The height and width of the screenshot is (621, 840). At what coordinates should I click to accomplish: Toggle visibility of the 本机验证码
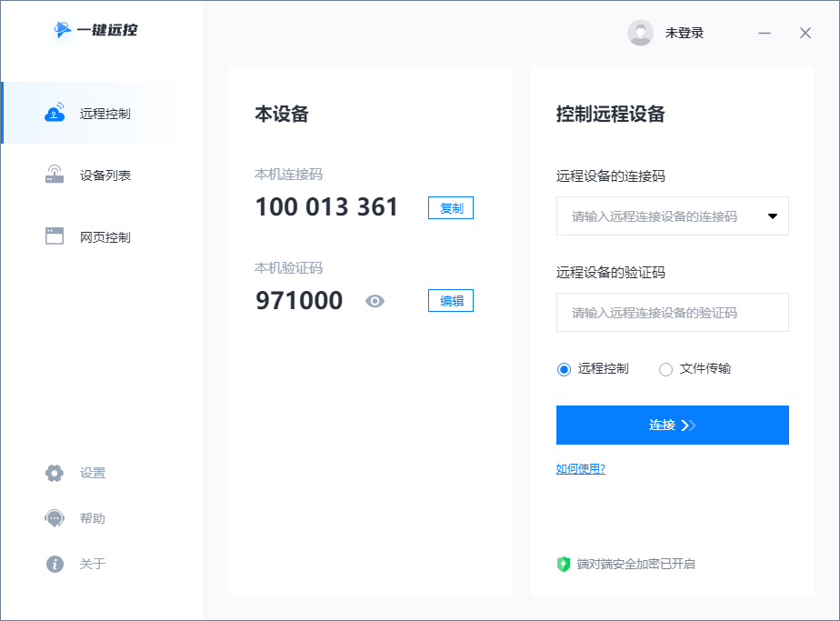pyautogui.click(x=375, y=300)
